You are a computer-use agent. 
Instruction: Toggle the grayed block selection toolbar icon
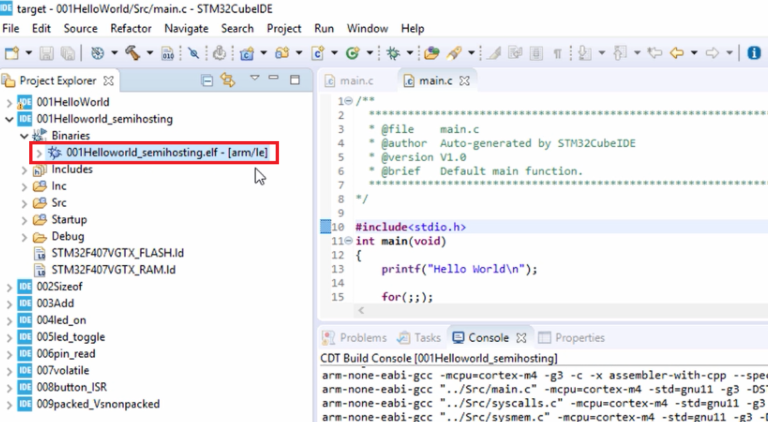pos(536,53)
